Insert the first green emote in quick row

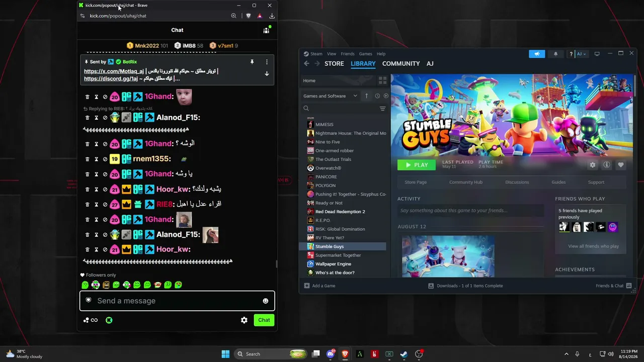[x=85, y=285]
